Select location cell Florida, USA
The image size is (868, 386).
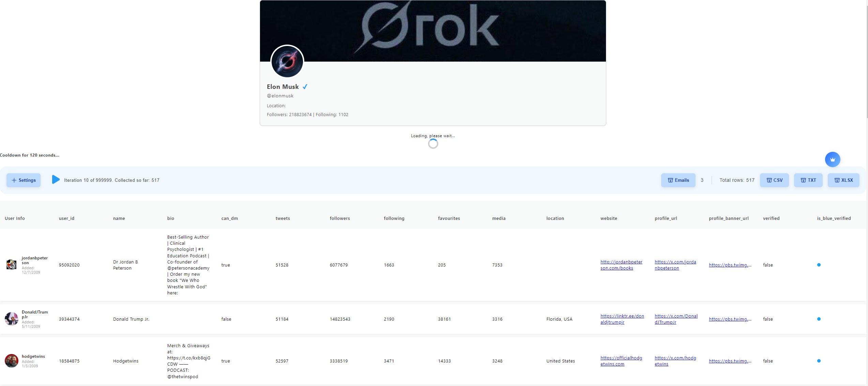559,319
